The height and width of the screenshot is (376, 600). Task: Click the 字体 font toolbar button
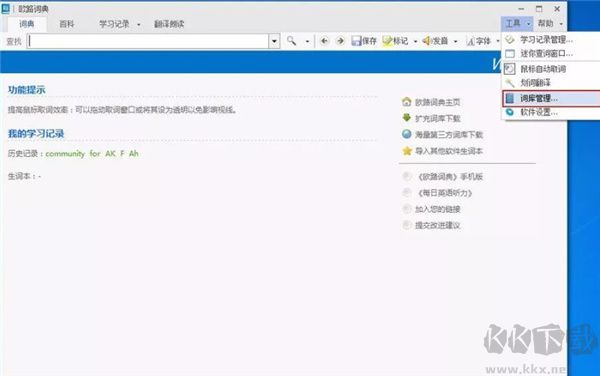(x=479, y=41)
